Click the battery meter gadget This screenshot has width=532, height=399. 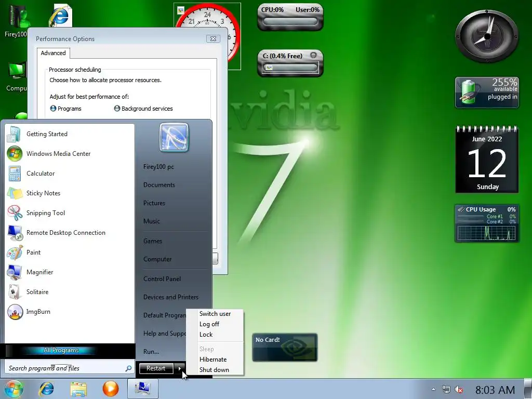(487, 92)
